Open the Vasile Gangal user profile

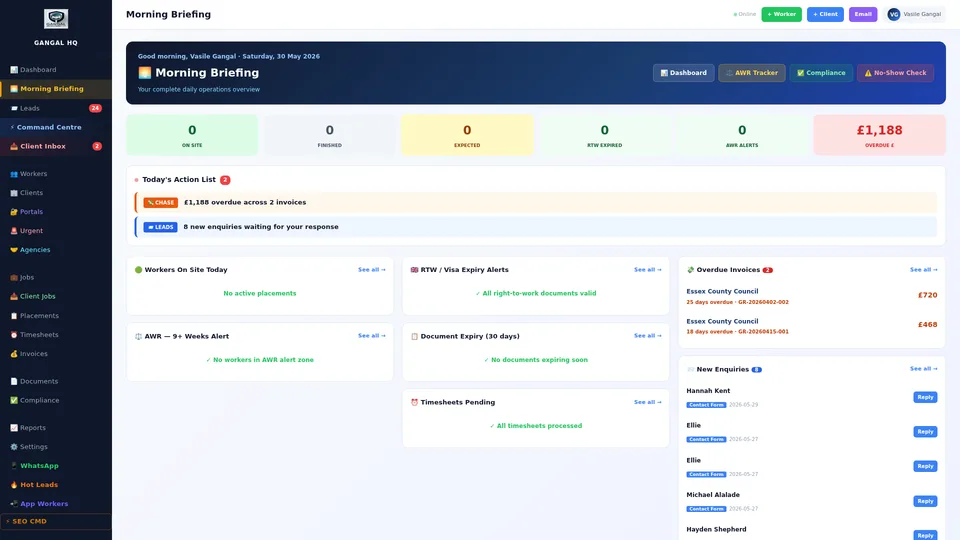tap(915, 14)
